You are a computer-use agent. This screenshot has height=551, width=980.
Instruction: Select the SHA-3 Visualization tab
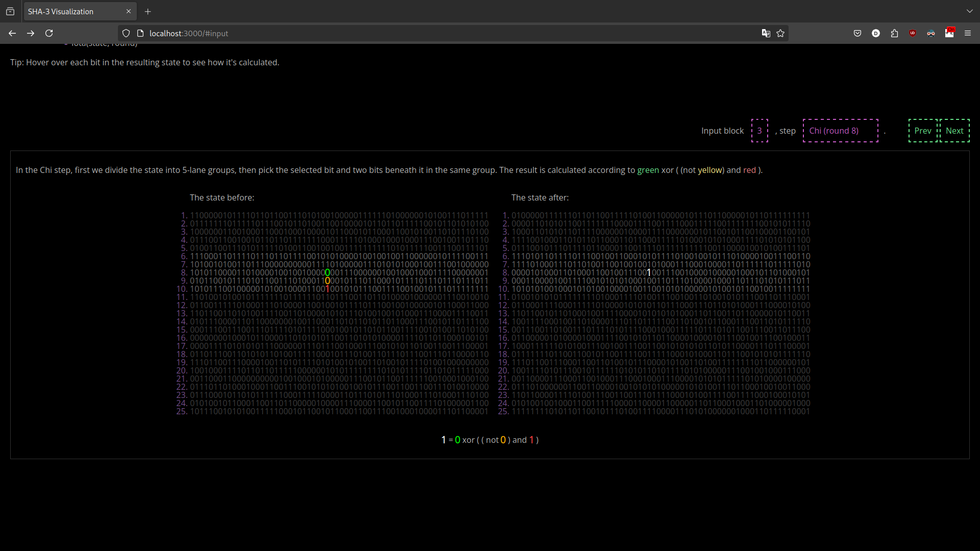(71, 11)
